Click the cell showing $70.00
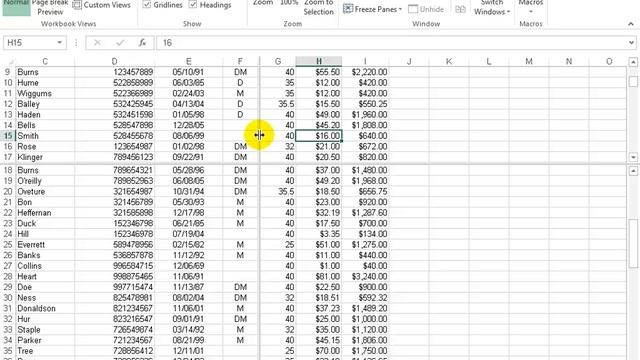The height and width of the screenshot is (360, 640). tap(319, 351)
